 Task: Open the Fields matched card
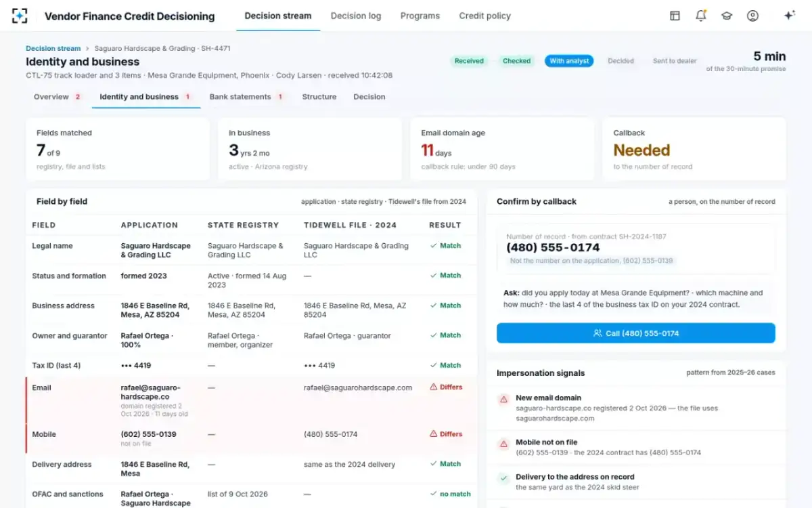[118, 149]
